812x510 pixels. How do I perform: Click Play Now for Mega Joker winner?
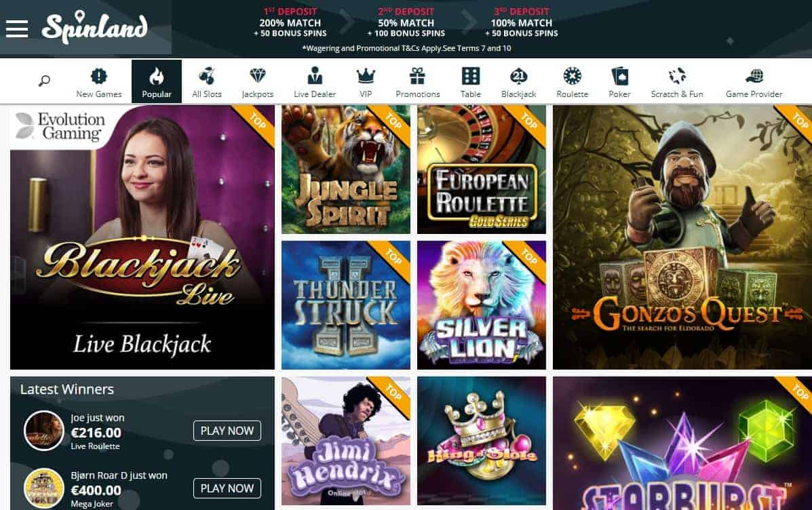(227, 488)
